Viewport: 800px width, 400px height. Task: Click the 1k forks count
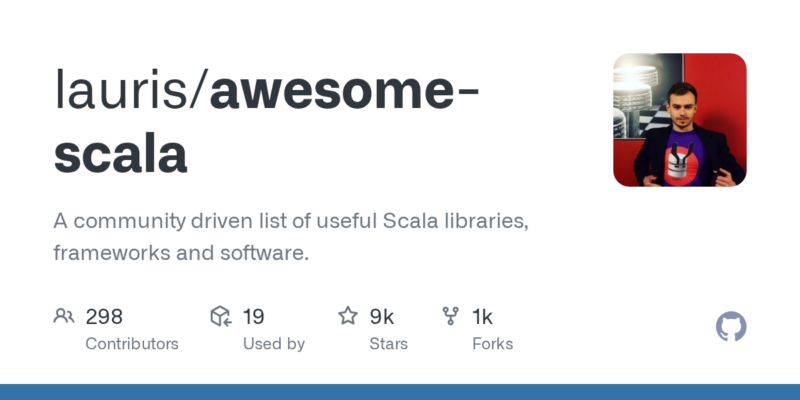pos(482,317)
